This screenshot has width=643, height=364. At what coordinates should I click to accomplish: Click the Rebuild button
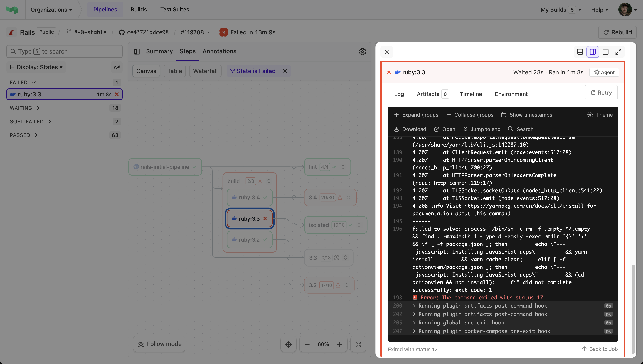pos(617,32)
